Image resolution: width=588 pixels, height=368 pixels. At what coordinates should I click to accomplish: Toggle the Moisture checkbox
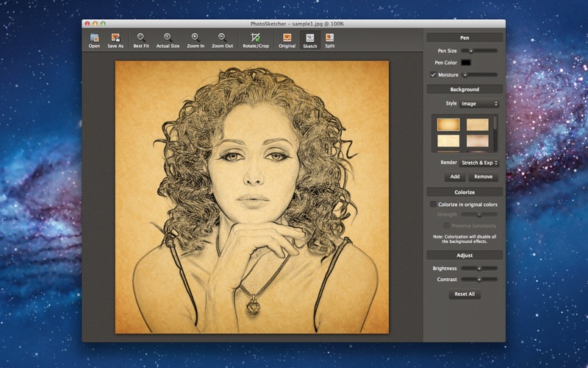coord(434,74)
